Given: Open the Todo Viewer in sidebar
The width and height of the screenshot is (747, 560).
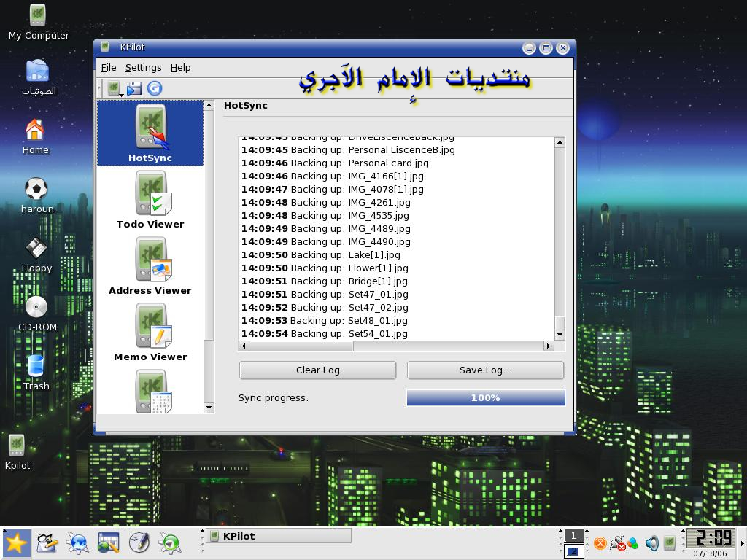Looking at the screenshot, I should click(x=150, y=200).
